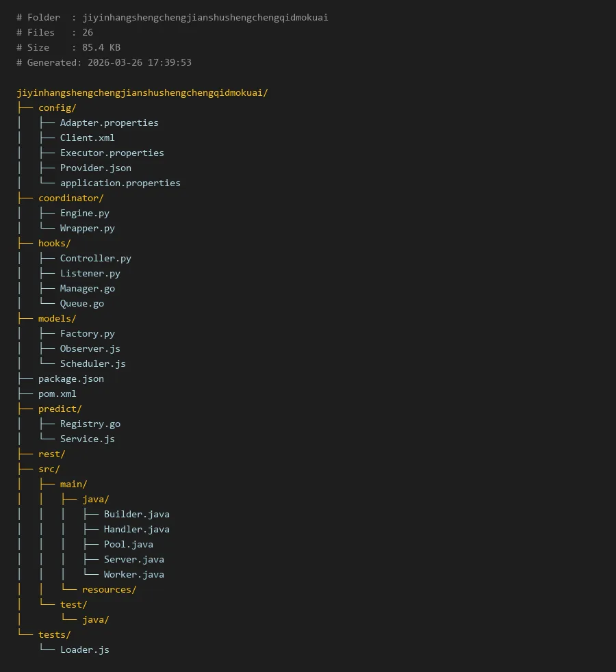
Task: Open Loader.js under tests
Action: click(84, 649)
